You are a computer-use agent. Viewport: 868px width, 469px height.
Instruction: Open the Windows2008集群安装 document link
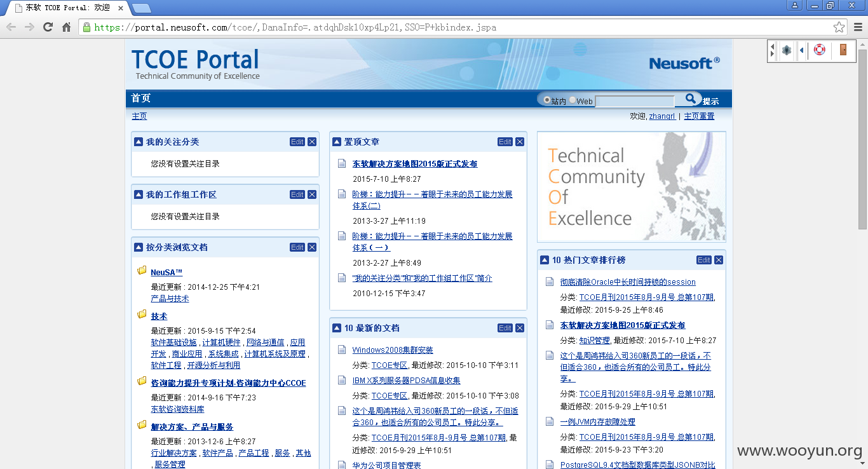pyautogui.click(x=393, y=350)
